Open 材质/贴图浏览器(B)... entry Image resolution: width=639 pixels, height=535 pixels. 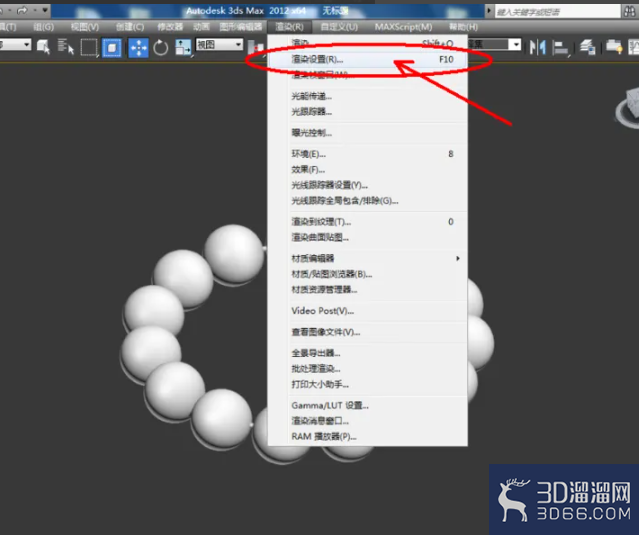(x=368, y=274)
